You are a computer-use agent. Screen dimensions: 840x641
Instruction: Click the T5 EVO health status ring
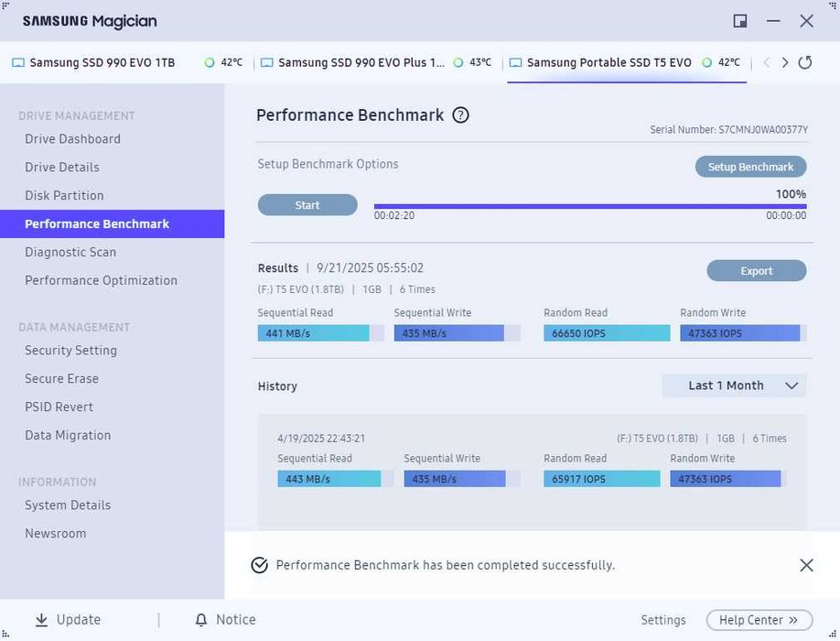(x=706, y=62)
